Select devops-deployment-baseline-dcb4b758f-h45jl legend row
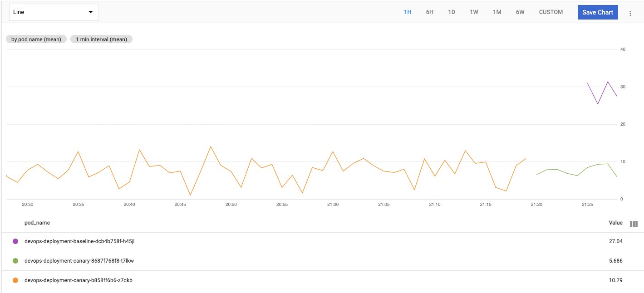The height and width of the screenshot is (293, 644). 79,241
